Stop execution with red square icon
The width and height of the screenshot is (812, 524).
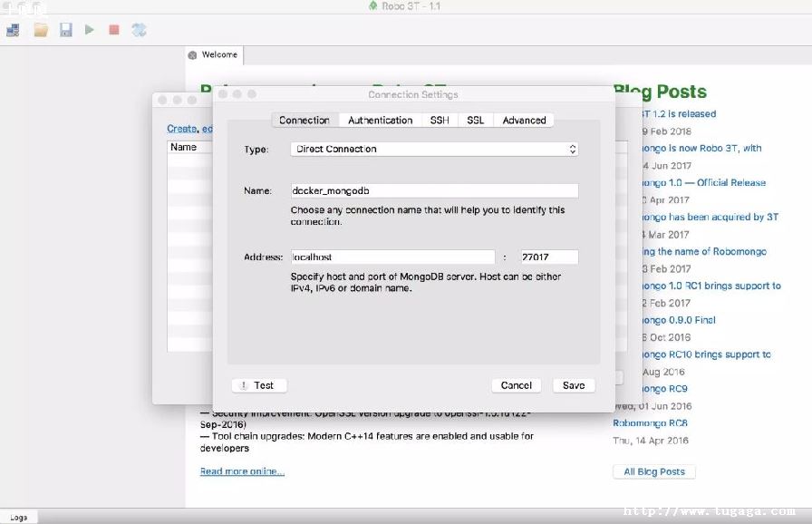[x=114, y=30]
